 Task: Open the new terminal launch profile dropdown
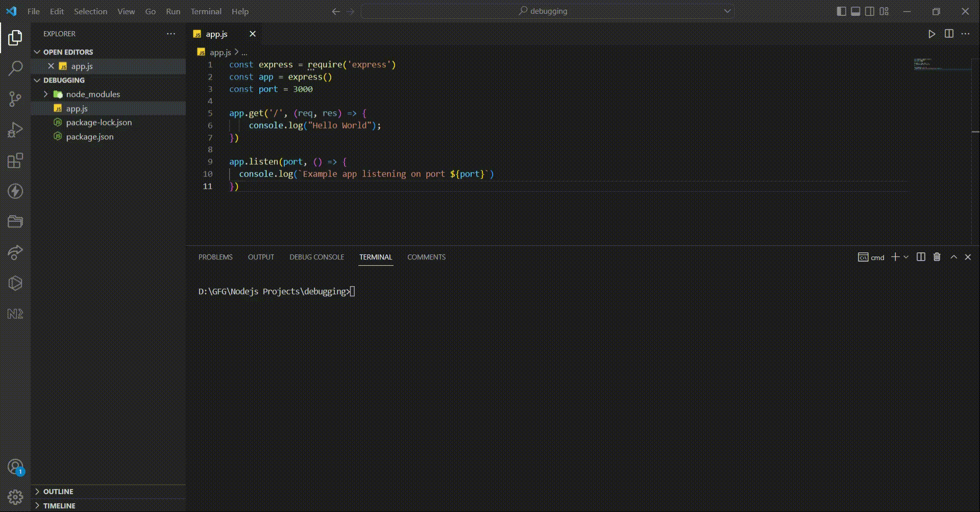point(906,257)
